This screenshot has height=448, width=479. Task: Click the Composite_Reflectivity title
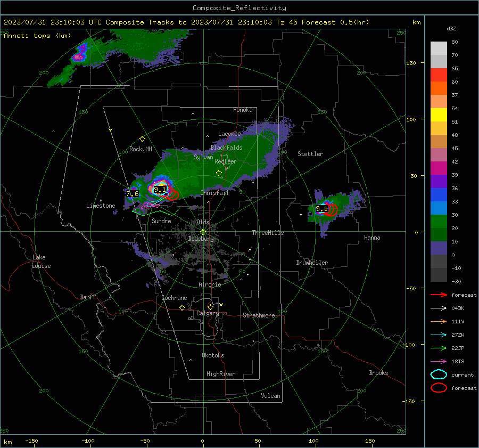[239, 8]
